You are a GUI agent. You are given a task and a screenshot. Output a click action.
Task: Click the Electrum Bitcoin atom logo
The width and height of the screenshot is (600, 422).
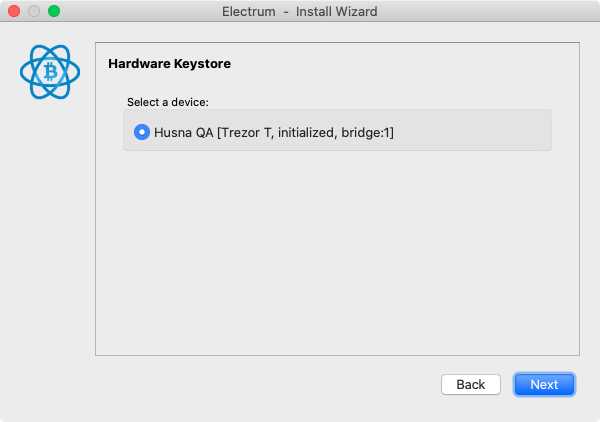click(x=50, y=72)
